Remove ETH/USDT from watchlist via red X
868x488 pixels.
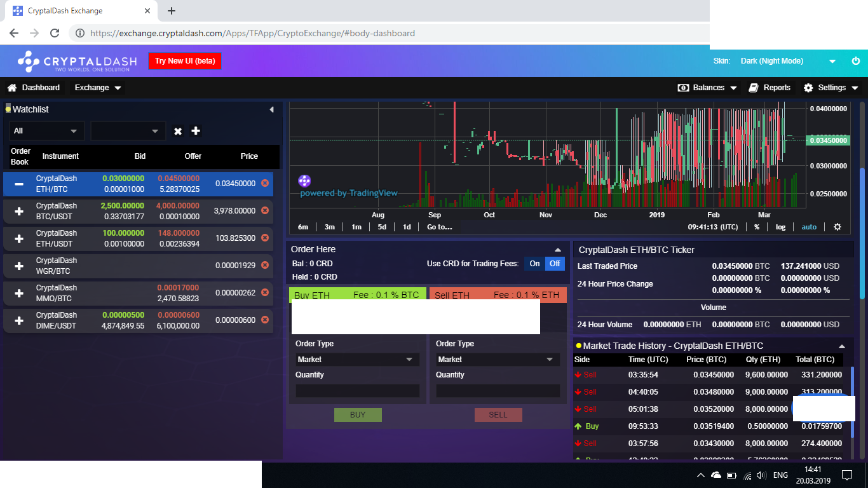point(265,238)
